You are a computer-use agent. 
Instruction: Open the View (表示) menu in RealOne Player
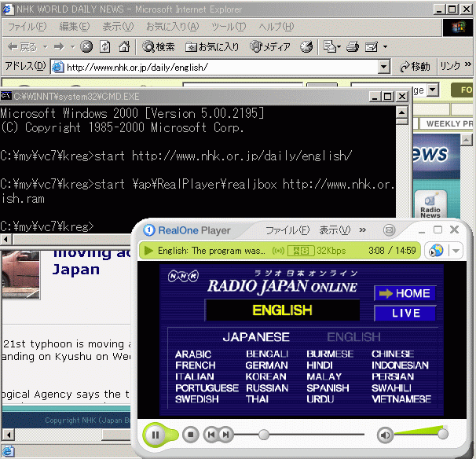pyautogui.click(x=335, y=230)
